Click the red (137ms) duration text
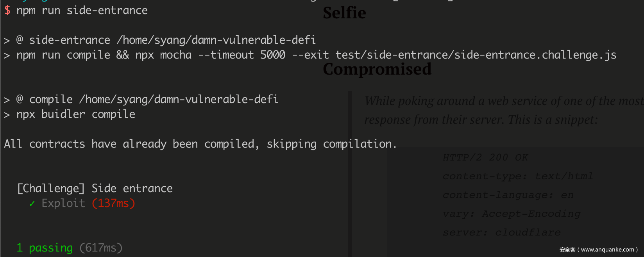644x257 pixels. 113,203
